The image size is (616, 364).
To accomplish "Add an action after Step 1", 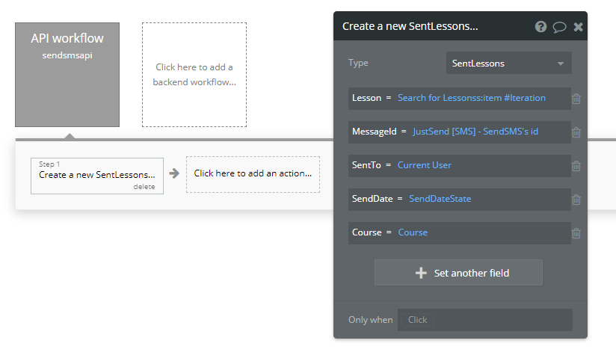I will (x=253, y=174).
